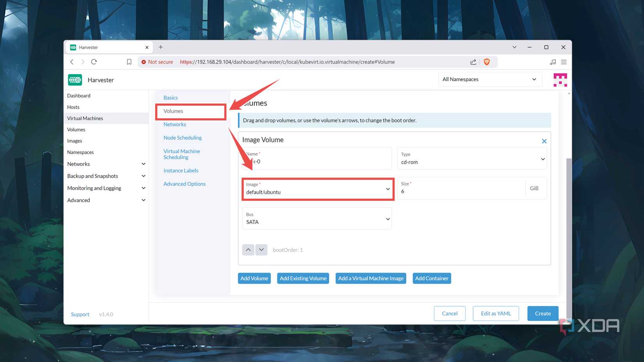
Task: Open Virtual Machines in the sidebar
Action: coord(106,118)
